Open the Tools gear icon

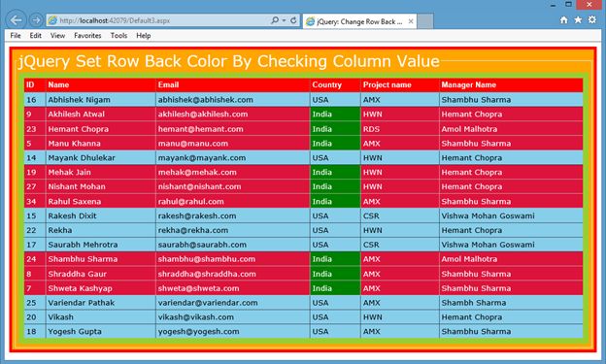[592, 19]
